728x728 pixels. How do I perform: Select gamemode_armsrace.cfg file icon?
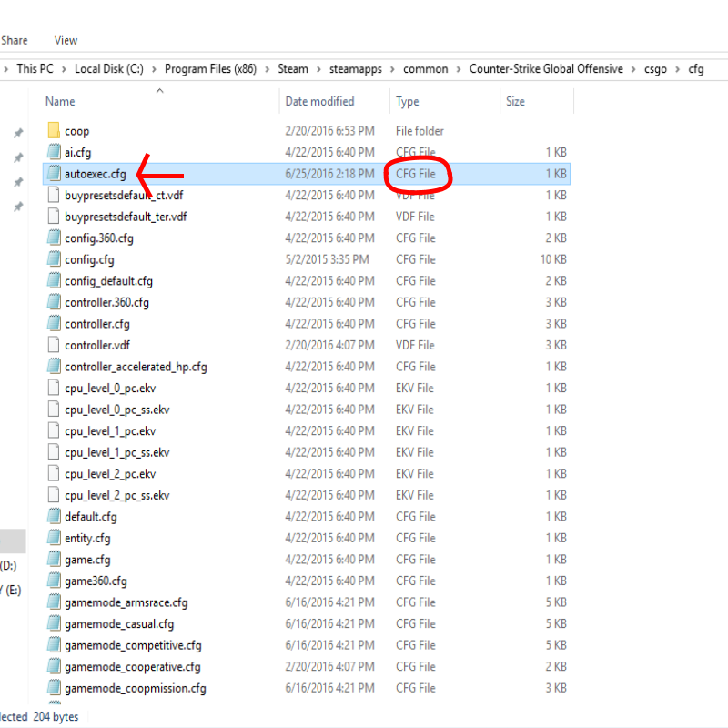(54, 602)
